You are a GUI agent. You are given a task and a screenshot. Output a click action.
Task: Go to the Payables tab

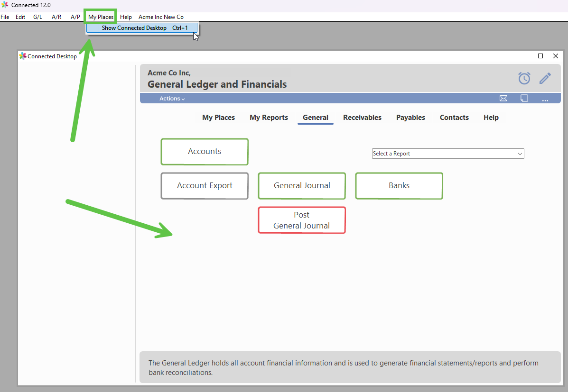(411, 118)
